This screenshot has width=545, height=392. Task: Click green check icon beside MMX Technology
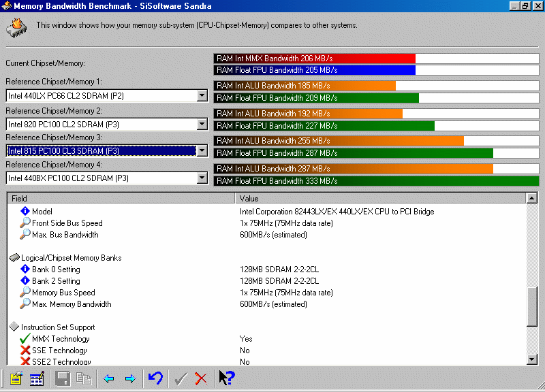pyautogui.click(x=25, y=338)
